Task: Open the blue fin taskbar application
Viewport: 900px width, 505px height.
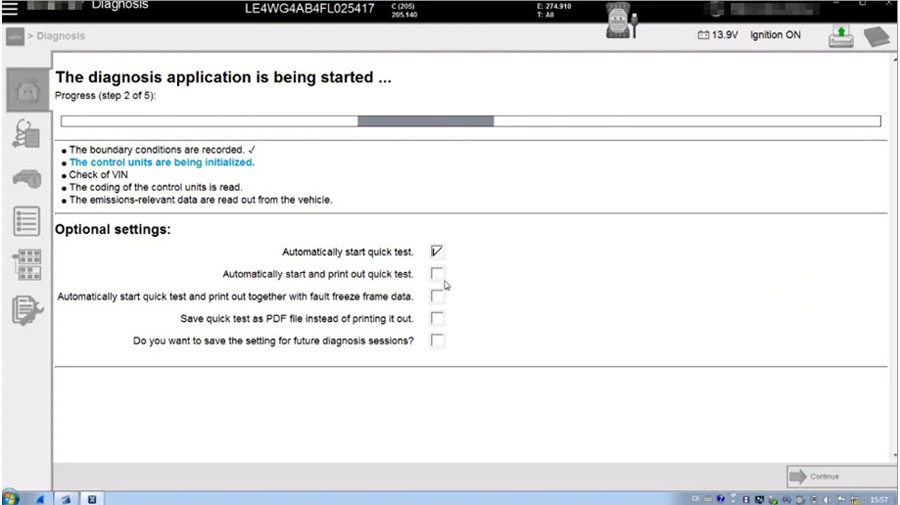Action: 40,499
